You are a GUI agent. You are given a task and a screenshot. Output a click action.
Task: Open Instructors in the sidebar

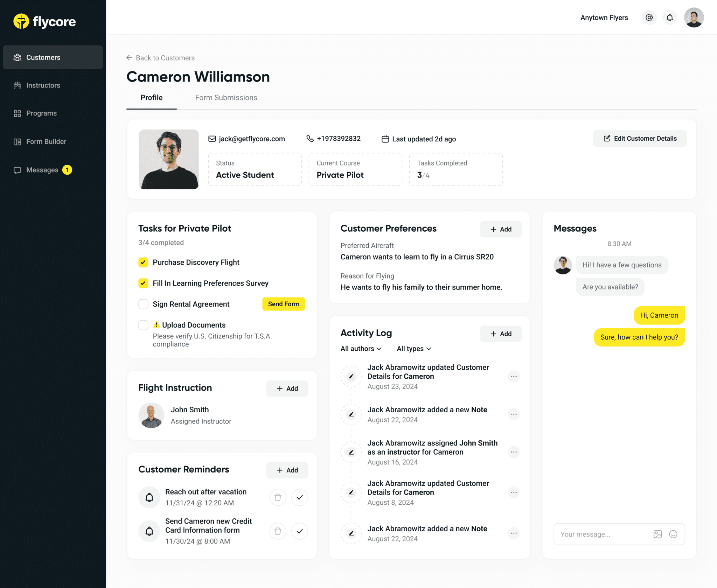coord(43,85)
